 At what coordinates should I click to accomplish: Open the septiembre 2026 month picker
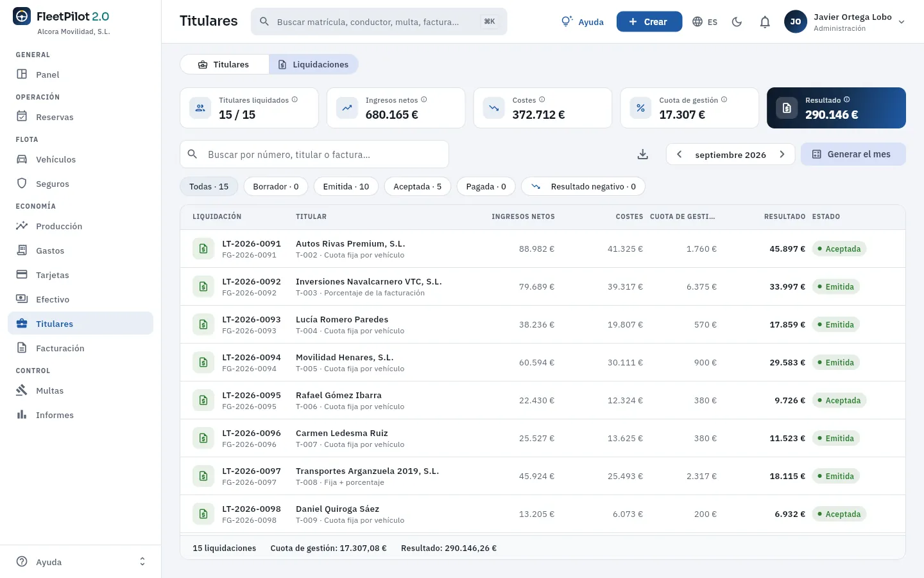click(x=731, y=154)
